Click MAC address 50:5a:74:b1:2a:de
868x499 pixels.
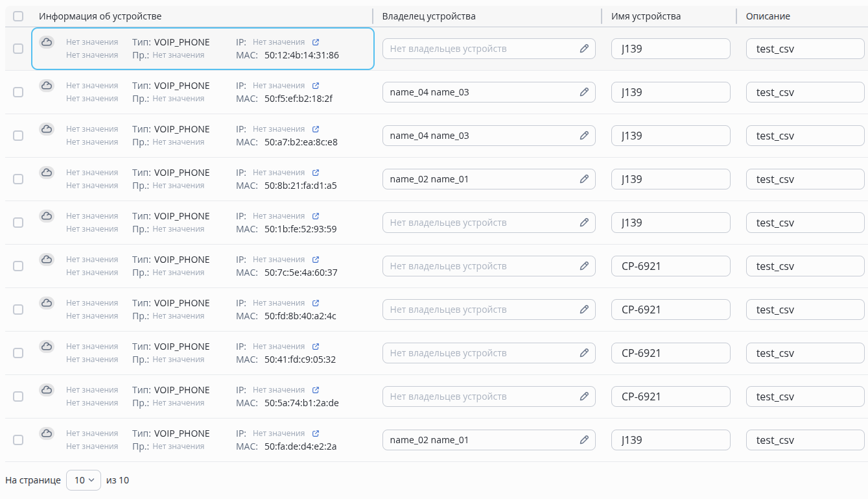point(301,403)
